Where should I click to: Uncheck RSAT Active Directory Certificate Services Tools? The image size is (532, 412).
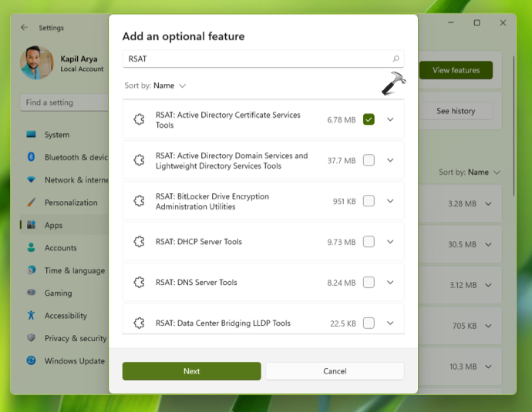point(369,119)
